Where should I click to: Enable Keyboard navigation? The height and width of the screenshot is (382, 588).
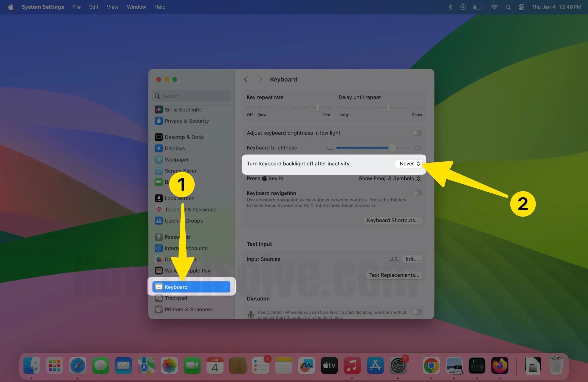(417, 193)
